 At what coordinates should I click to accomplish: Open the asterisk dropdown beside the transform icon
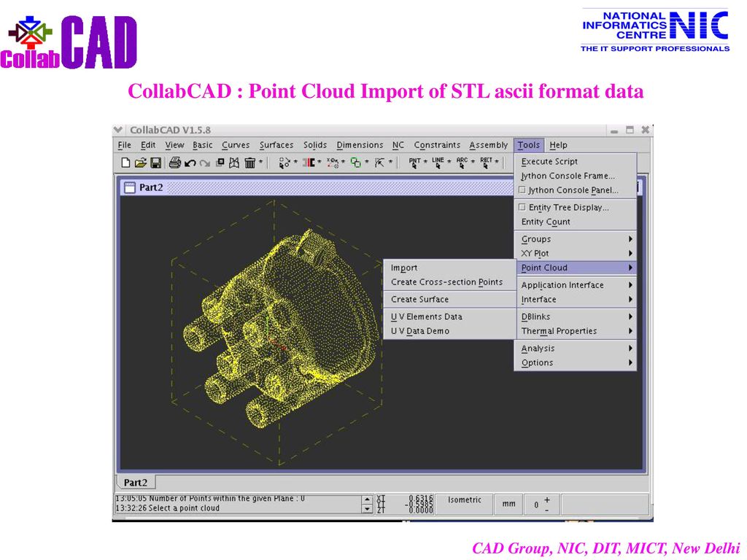click(343, 162)
